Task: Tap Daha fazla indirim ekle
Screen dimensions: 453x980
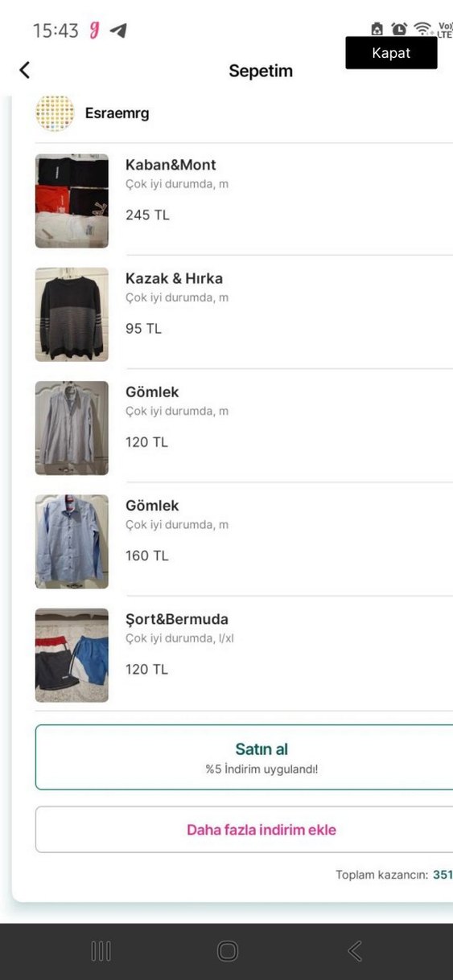Action: (x=245, y=830)
